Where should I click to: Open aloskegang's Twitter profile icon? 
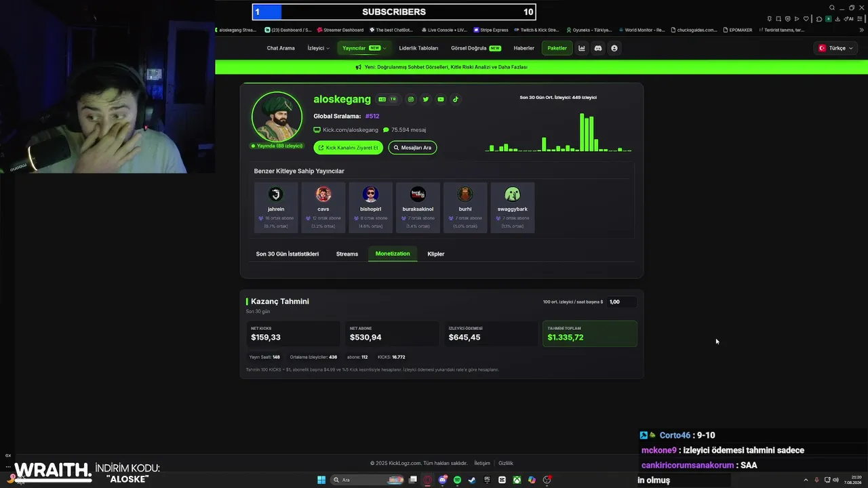coord(426,99)
